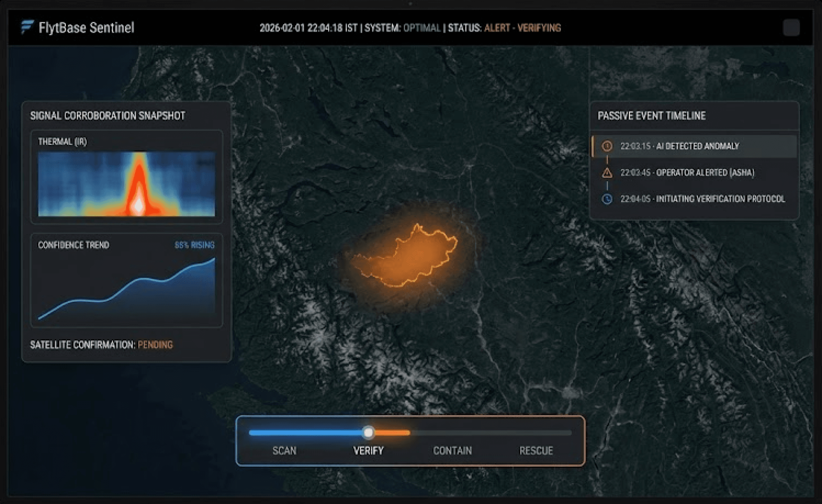
Task: Click the AI Detected Anomaly alert icon
Action: click(x=607, y=146)
